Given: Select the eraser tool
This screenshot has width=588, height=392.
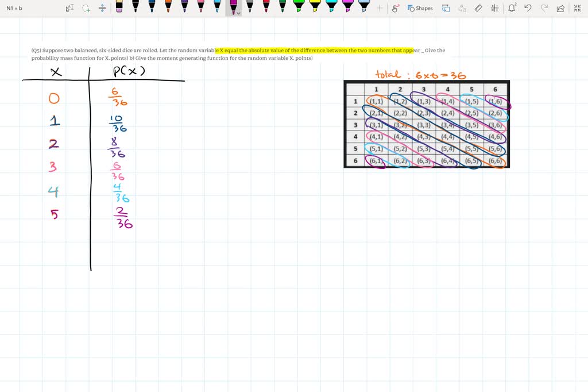Looking at the screenshot, I should pos(478,8).
